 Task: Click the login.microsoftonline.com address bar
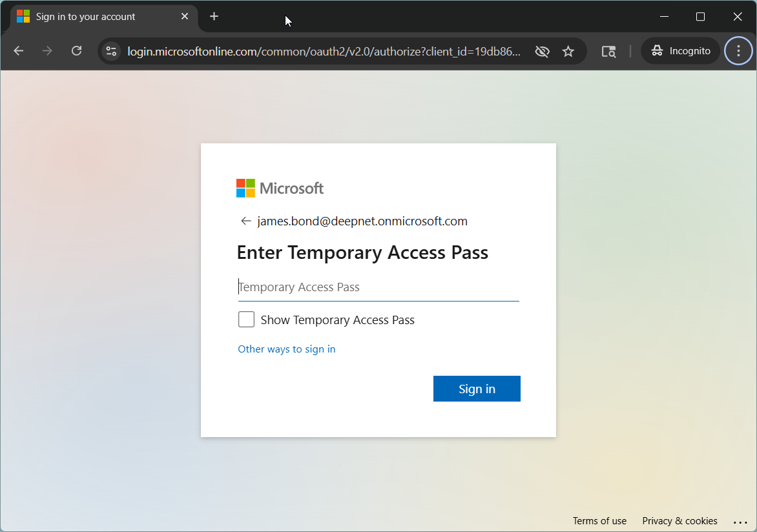pyautogui.click(x=323, y=51)
